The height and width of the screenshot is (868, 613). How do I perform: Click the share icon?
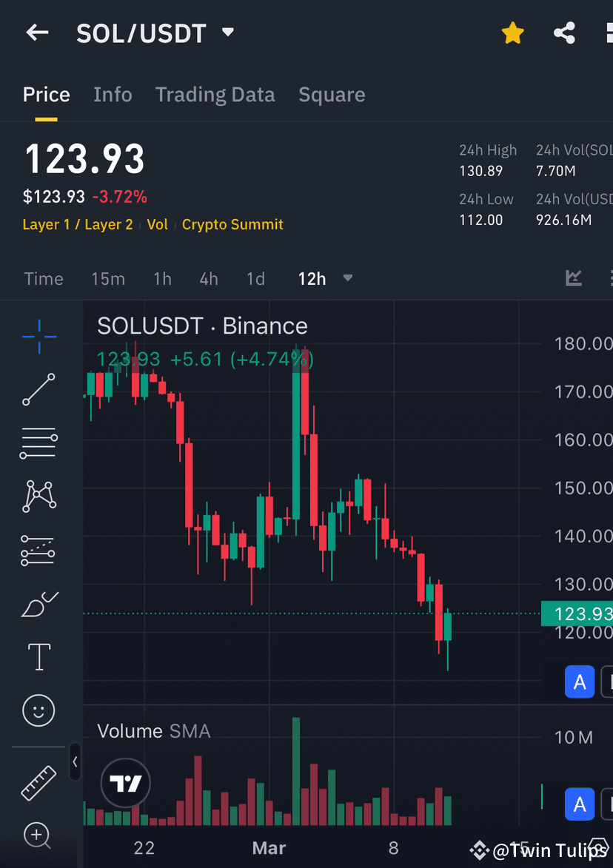click(x=564, y=33)
